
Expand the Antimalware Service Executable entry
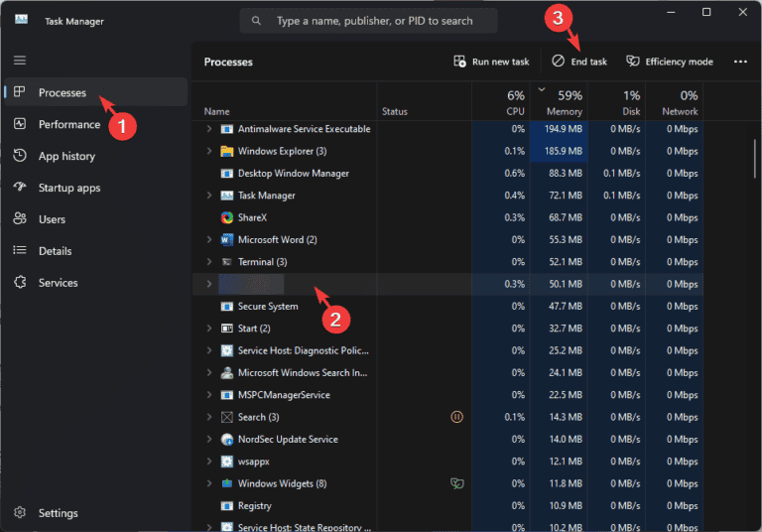[x=208, y=129]
